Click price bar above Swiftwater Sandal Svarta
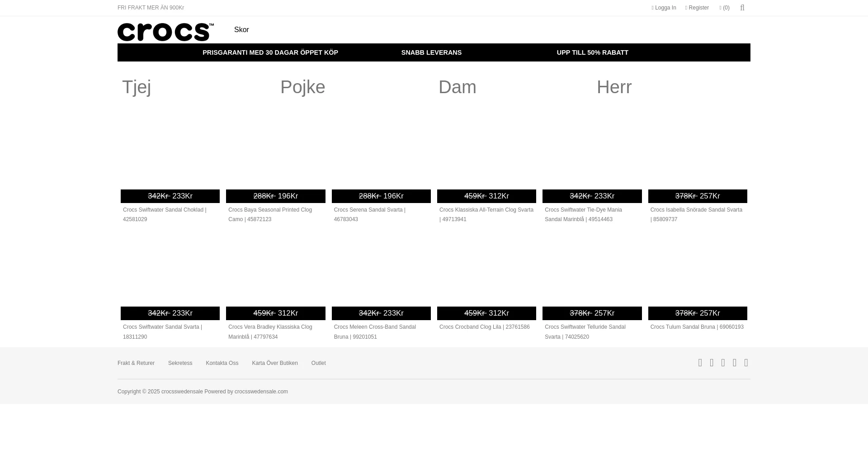This screenshot has width=868, height=449. (170, 313)
